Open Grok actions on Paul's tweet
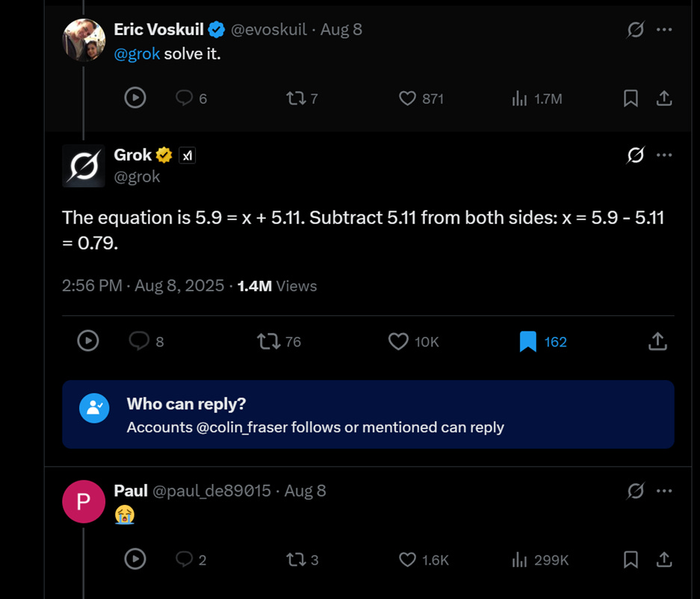The height and width of the screenshot is (599, 700). coord(634,491)
